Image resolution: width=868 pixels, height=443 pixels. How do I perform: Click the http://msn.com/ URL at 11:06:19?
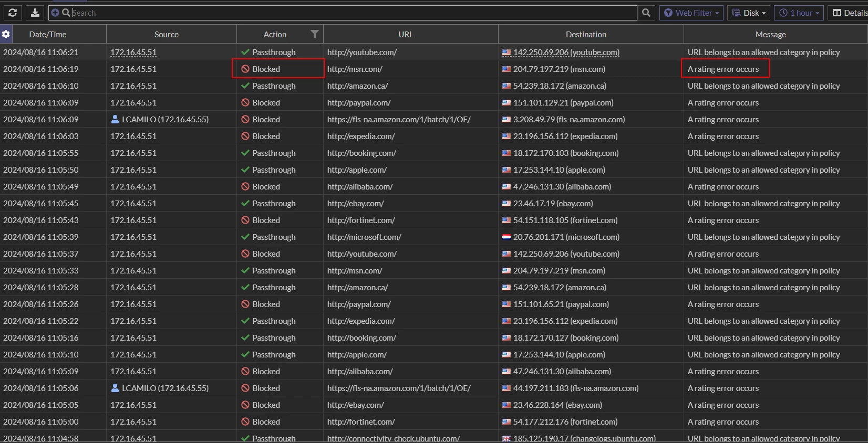pos(355,69)
